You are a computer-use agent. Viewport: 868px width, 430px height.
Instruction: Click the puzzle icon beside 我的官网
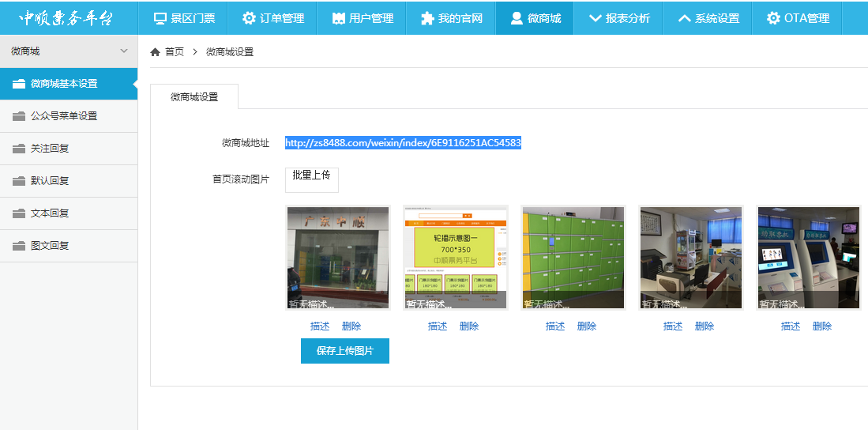click(427, 18)
